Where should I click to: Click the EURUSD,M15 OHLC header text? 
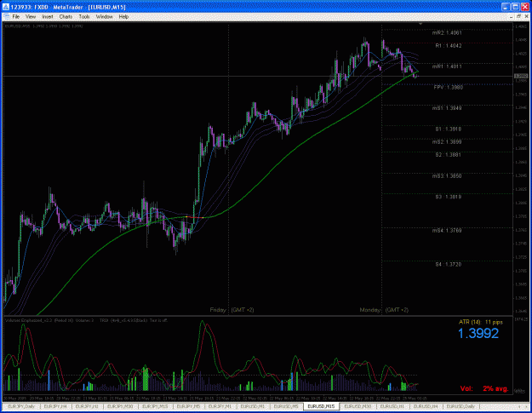pyautogui.click(x=44, y=26)
